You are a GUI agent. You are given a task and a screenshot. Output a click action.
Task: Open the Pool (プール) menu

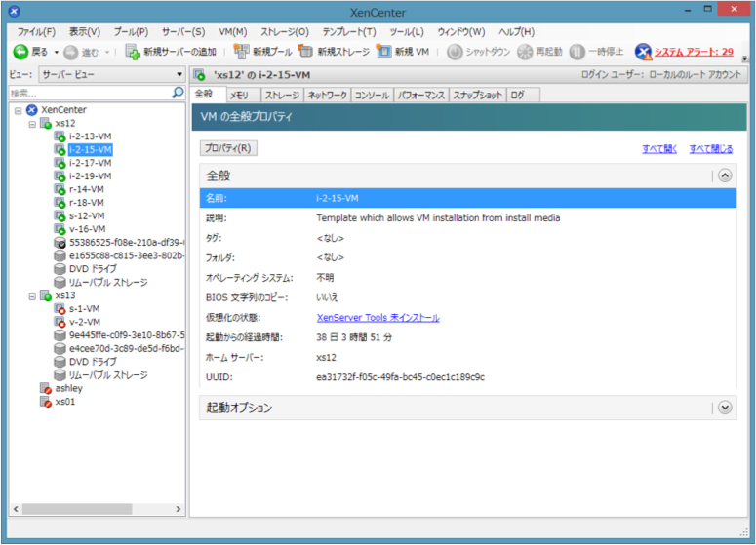pos(131,32)
